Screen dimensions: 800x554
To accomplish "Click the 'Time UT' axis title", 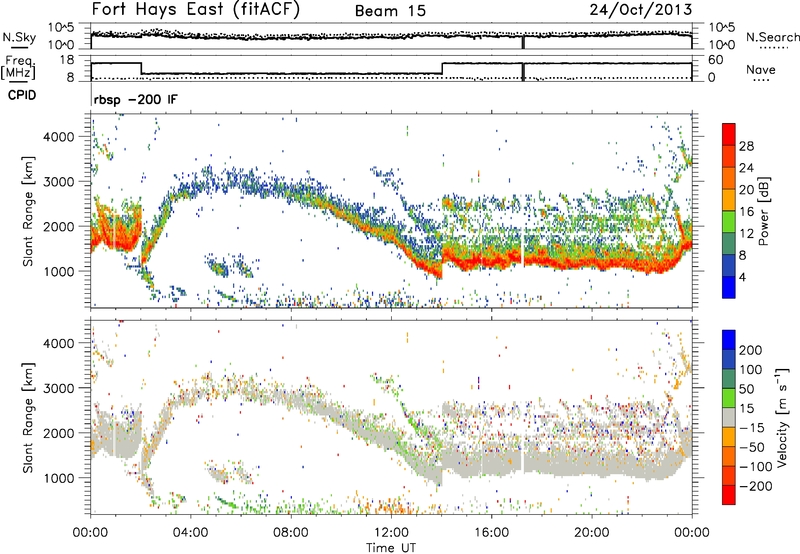I will 391,548.
